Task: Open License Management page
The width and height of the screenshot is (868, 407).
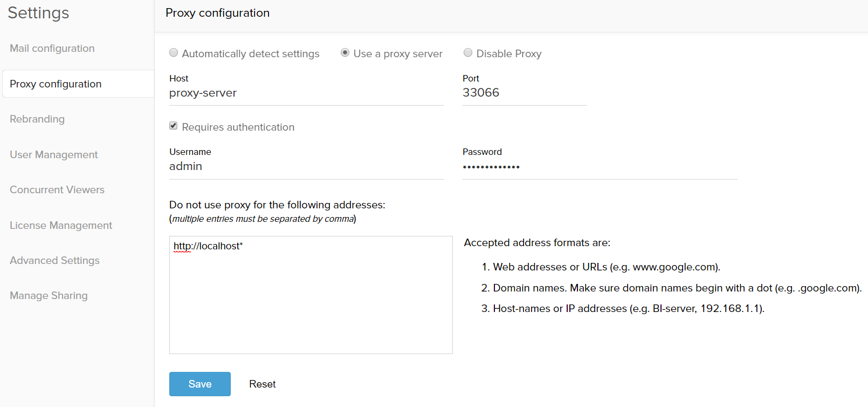Action: 61,226
